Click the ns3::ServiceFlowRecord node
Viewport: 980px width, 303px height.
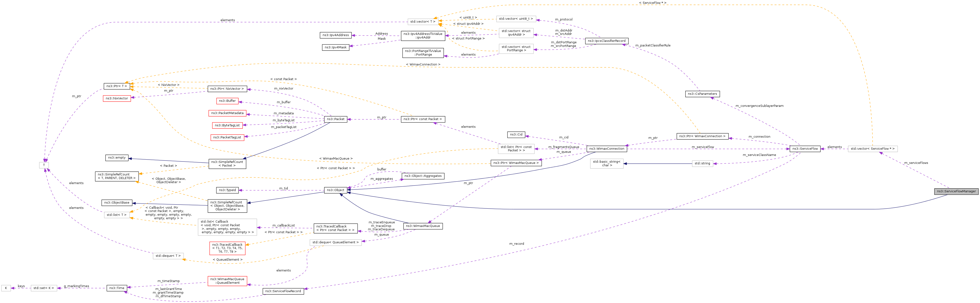click(x=283, y=291)
